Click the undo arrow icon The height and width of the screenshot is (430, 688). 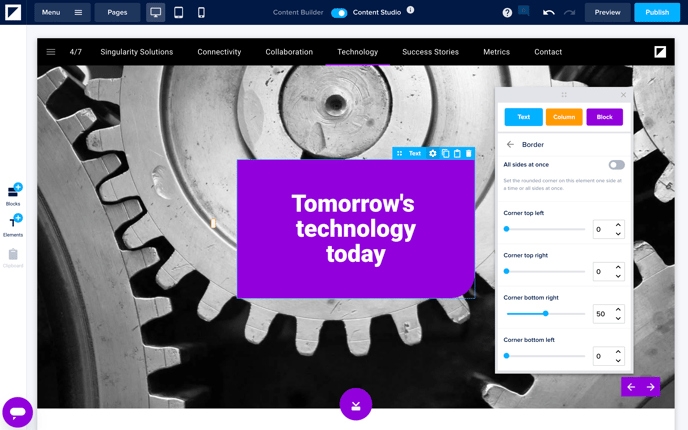tap(548, 12)
